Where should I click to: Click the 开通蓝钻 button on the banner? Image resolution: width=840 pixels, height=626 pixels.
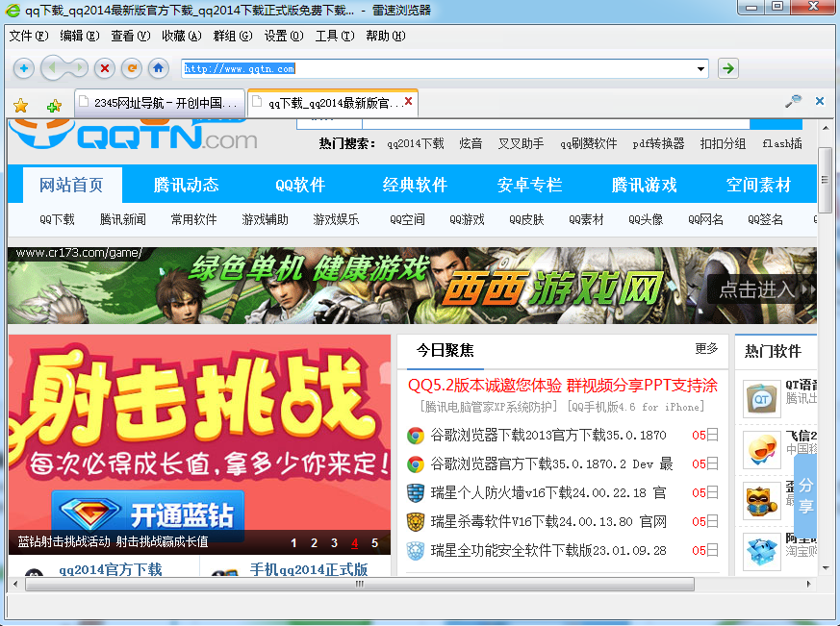148,514
